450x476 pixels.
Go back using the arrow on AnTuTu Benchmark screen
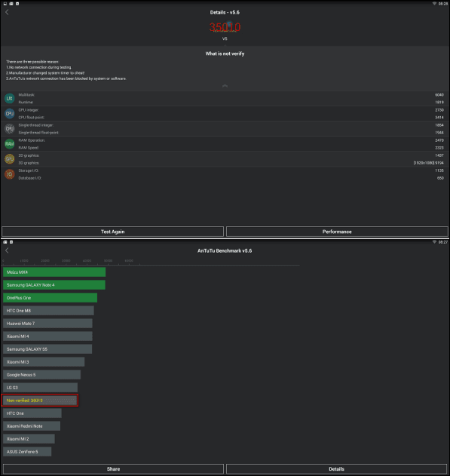7,250
